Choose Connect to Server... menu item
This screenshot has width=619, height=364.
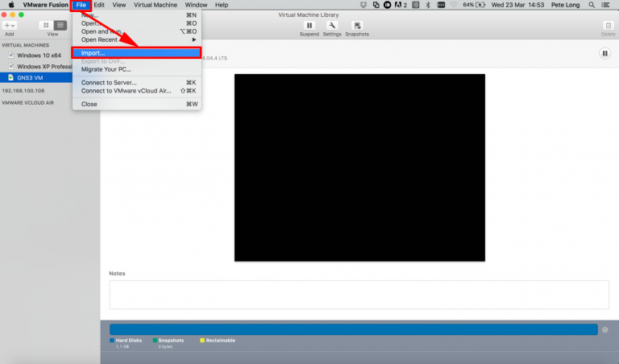(x=136, y=82)
